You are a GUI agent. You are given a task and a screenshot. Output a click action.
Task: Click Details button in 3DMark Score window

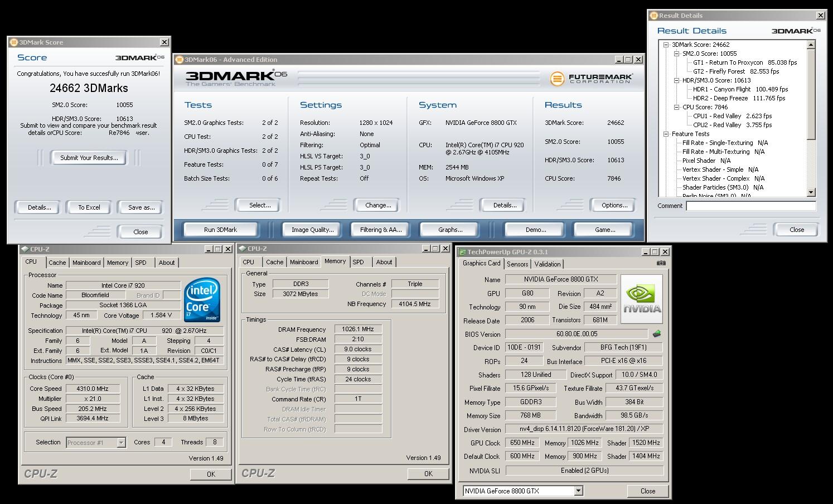click(39, 207)
